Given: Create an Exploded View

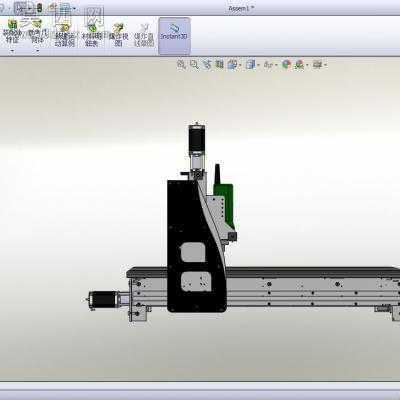Looking at the screenshot, I should click(x=118, y=35).
